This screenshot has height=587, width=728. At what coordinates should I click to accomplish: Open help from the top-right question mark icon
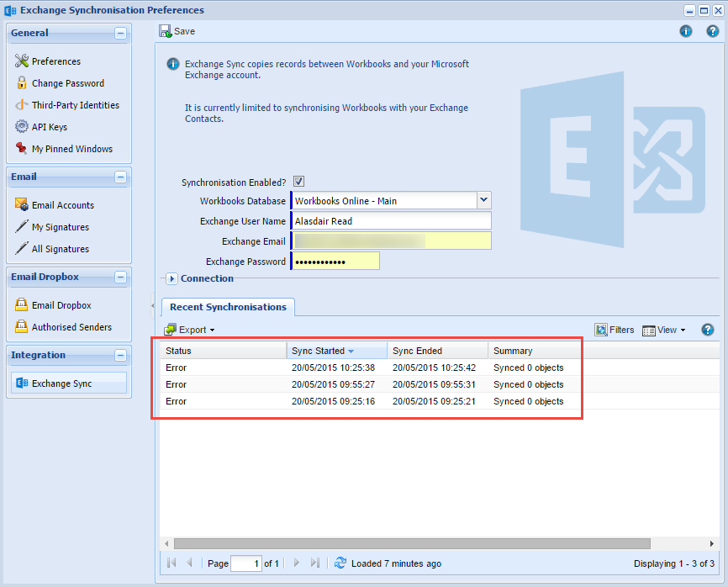click(713, 31)
